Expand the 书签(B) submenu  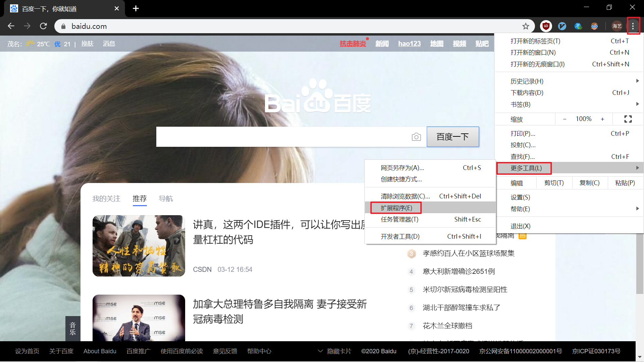click(x=570, y=104)
